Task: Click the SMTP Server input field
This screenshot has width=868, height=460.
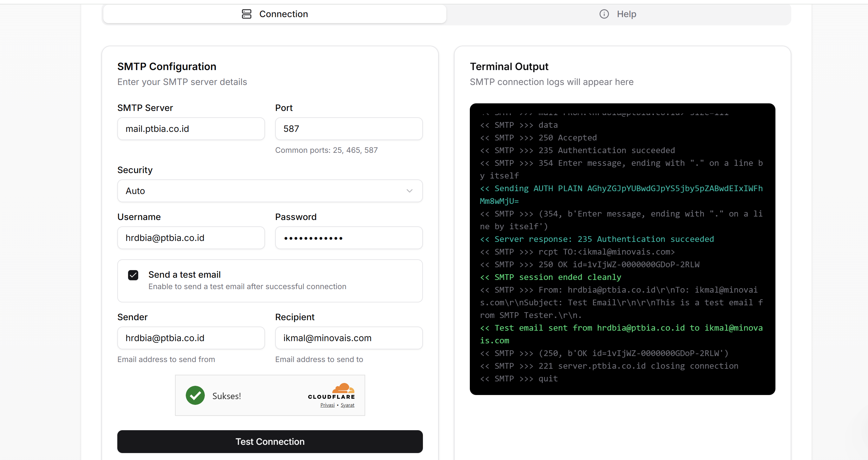Action: (191, 129)
